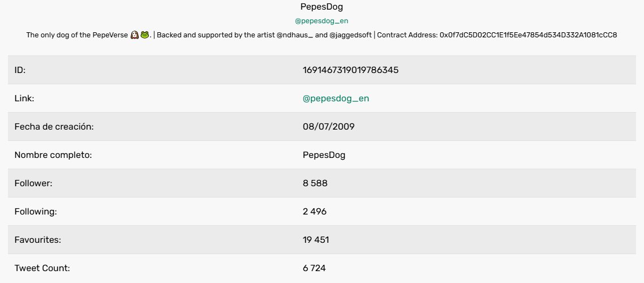Click the @jaggedsoft mention in the bio
The width and height of the screenshot is (644, 283).
pos(350,35)
